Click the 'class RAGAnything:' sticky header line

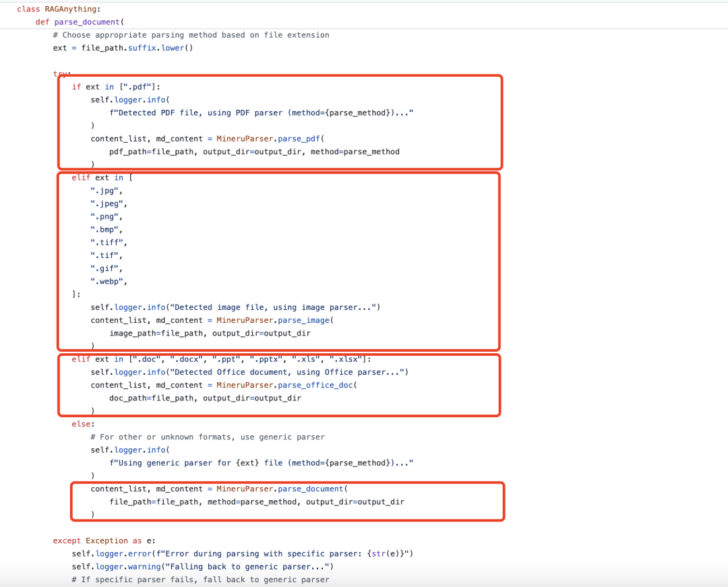click(59, 9)
